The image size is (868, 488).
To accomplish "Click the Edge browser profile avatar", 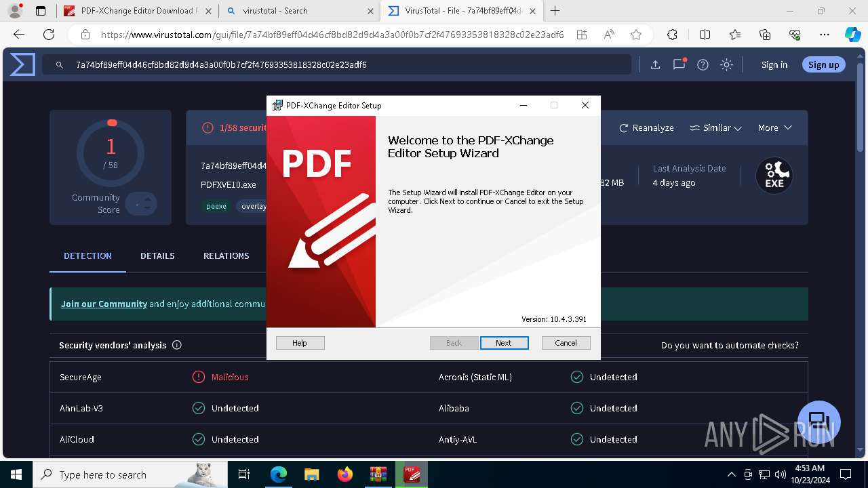I will coord(14,11).
